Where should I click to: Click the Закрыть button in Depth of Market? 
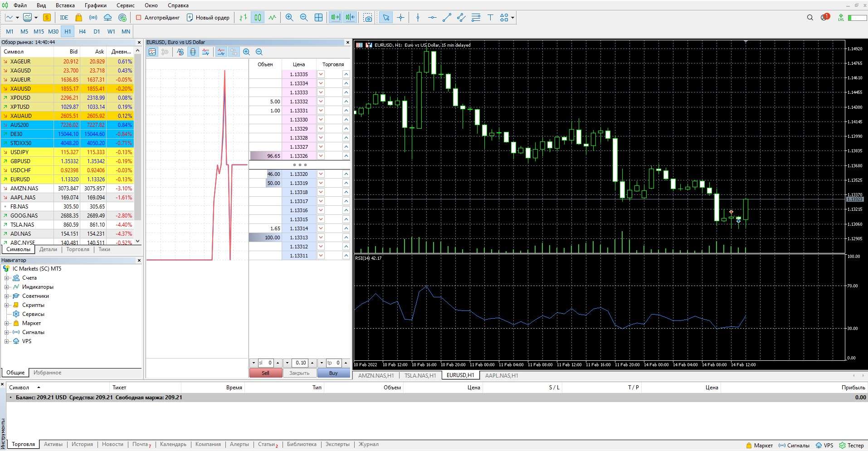(299, 373)
